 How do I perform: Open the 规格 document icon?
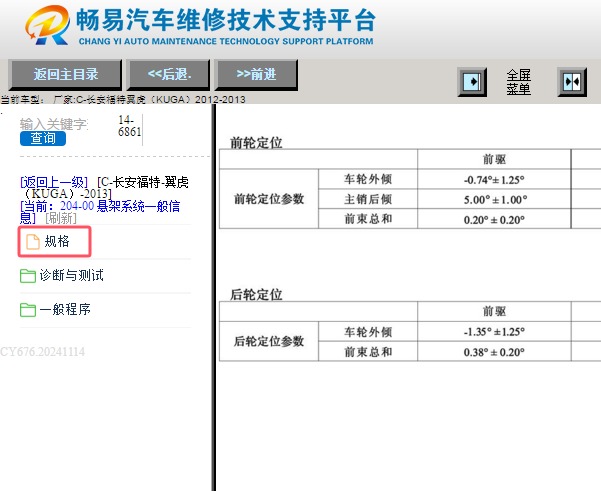tap(33, 242)
